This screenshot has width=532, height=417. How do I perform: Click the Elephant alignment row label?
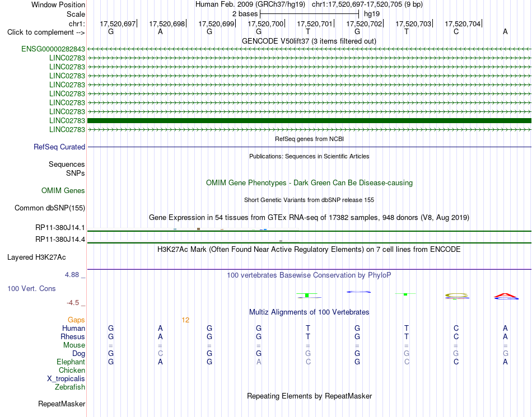tap(71, 362)
